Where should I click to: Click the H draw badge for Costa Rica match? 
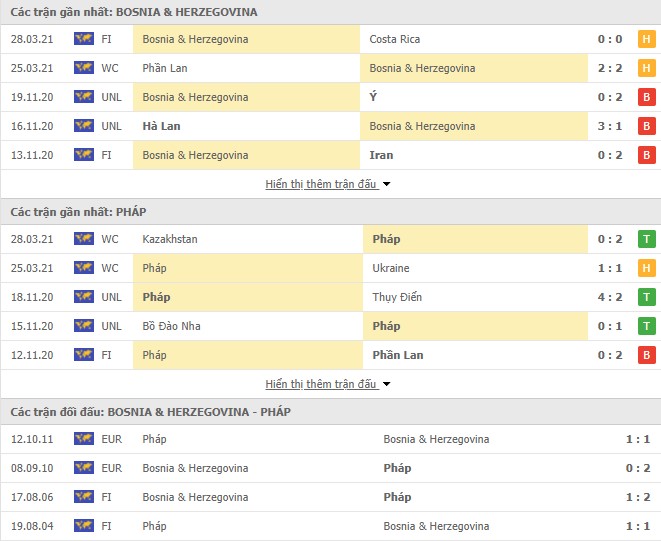pyautogui.click(x=647, y=39)
